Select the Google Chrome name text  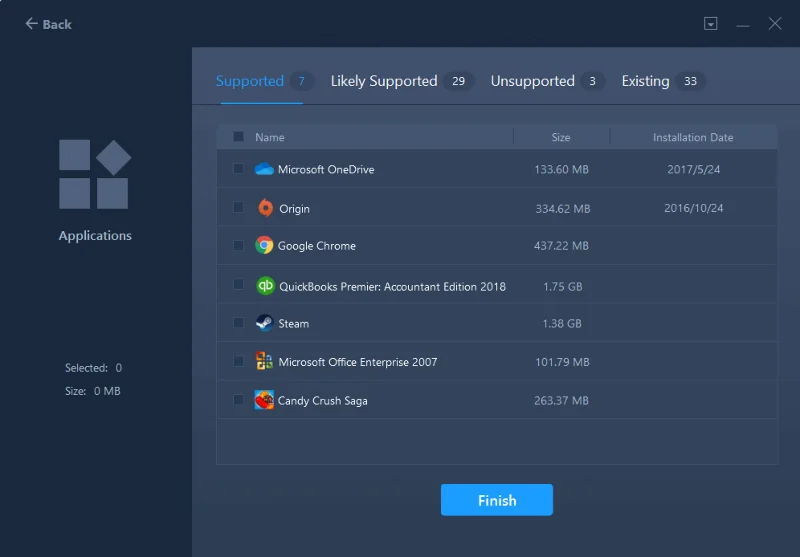coord(316,246)
